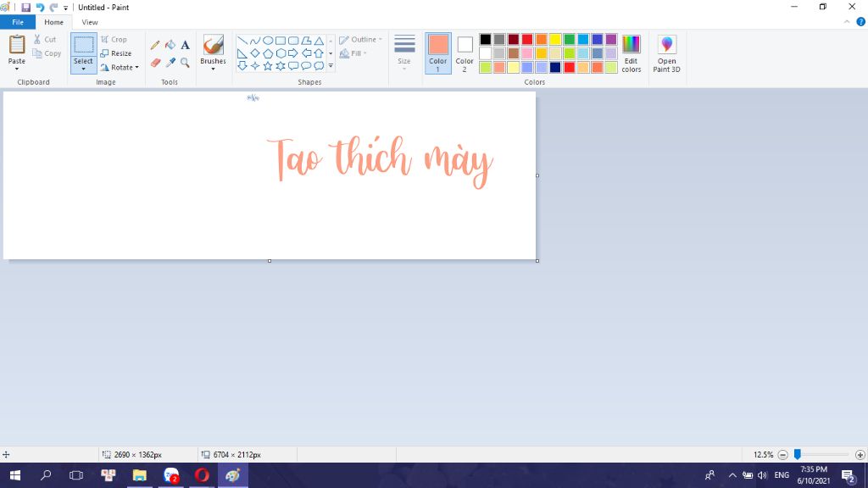Expand the Select options dropdown arrow

(84, 69)
